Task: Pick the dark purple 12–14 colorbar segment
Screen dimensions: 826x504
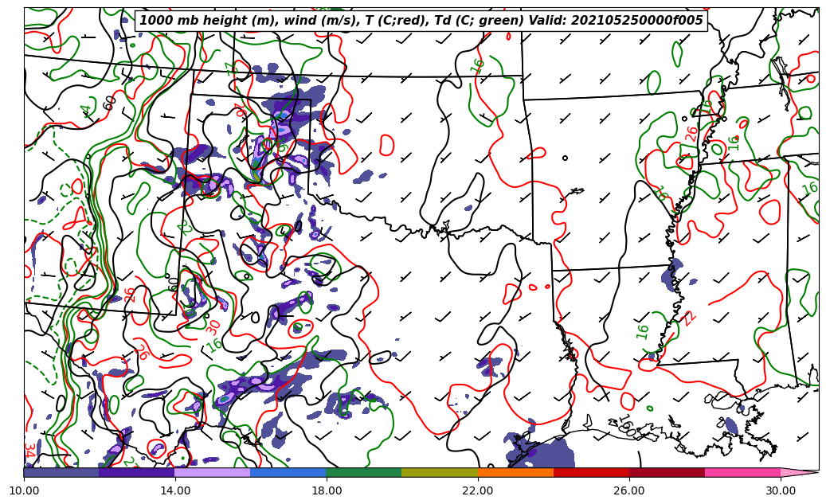Action: (x=137, y=473)
